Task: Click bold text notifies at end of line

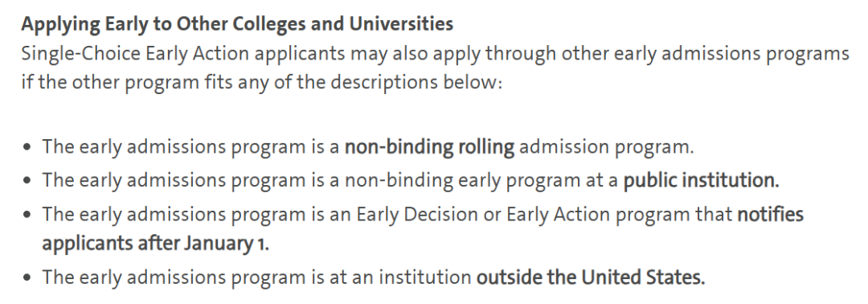Action: [771, 214]
